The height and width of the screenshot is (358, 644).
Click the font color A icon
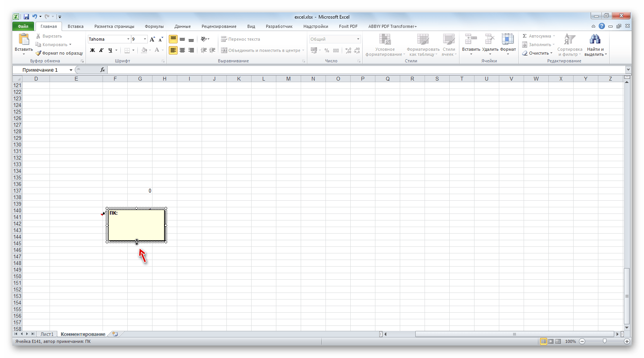point(157,50)
